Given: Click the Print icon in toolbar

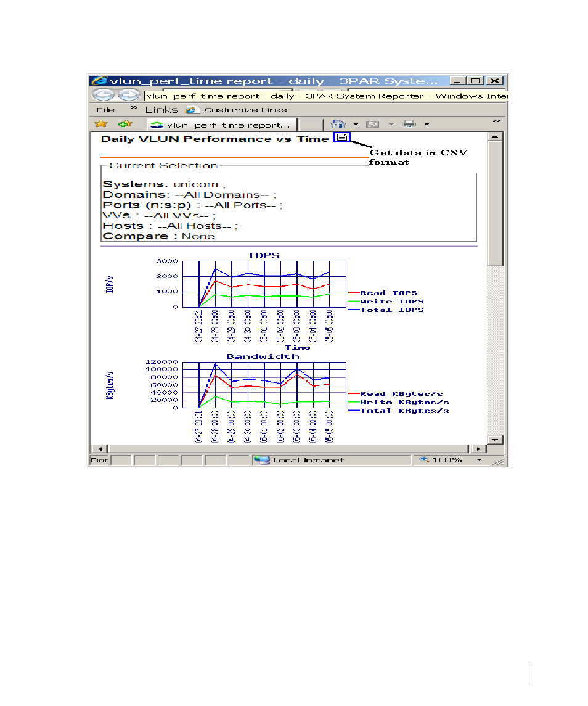Looking at the screenshot, I should 409,125.
